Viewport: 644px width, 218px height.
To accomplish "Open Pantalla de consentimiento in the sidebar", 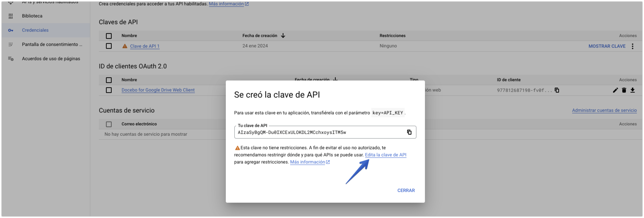I will [x=52, y=45].
